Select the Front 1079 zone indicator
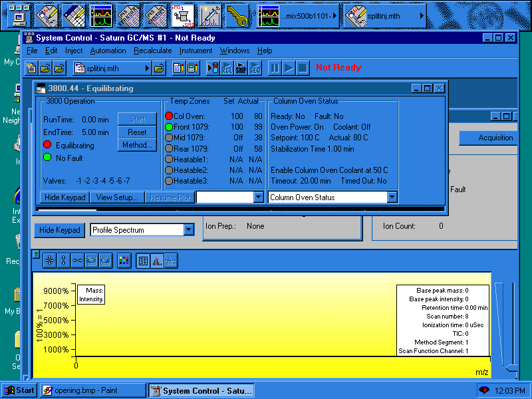532x399 pixels. click(169, 127)
